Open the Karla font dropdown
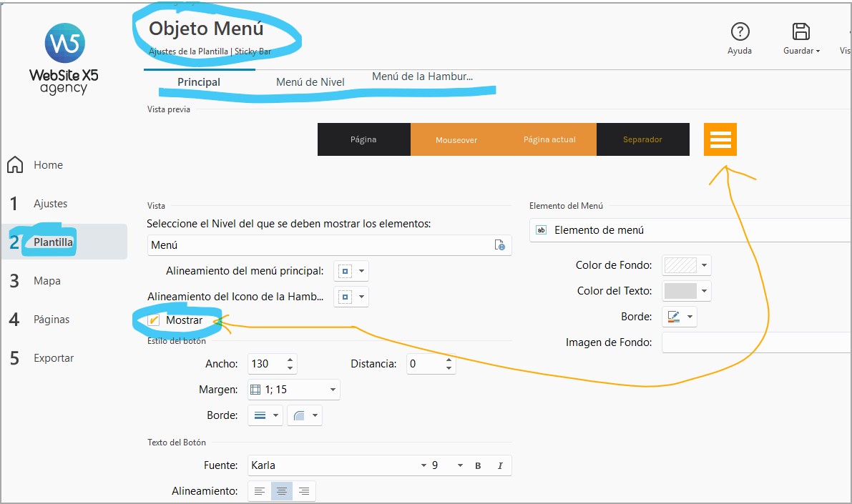 click(423, 466)
